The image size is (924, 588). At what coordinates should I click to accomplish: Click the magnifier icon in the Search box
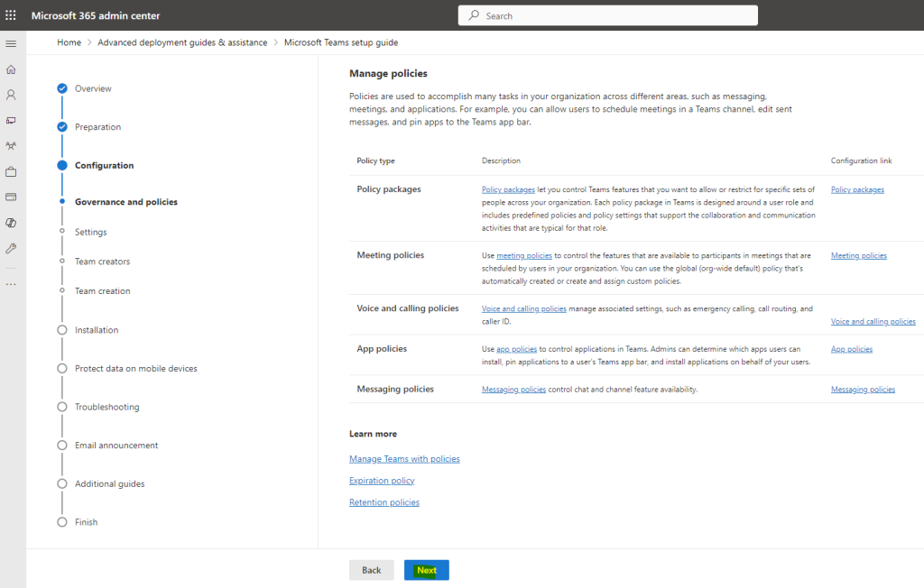474,15
